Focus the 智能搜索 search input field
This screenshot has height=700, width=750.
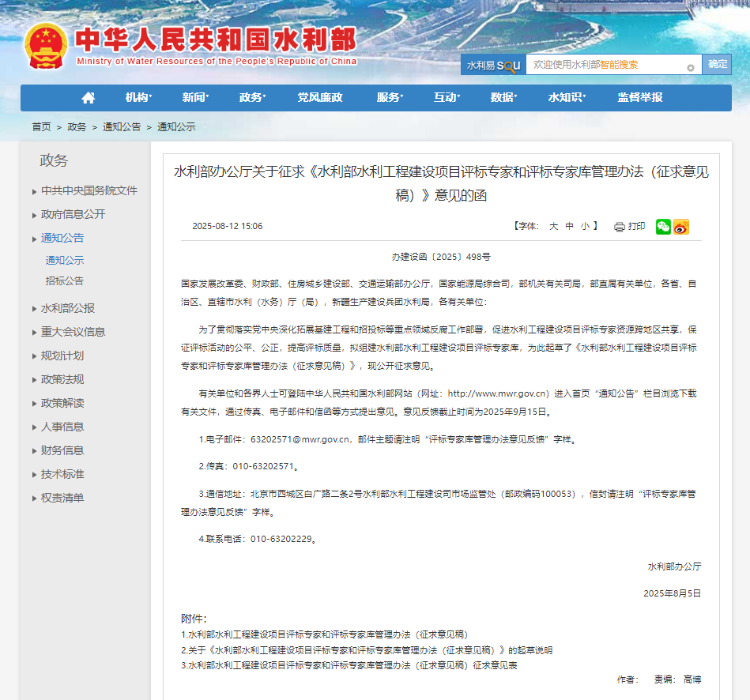(x=604, y=65)
